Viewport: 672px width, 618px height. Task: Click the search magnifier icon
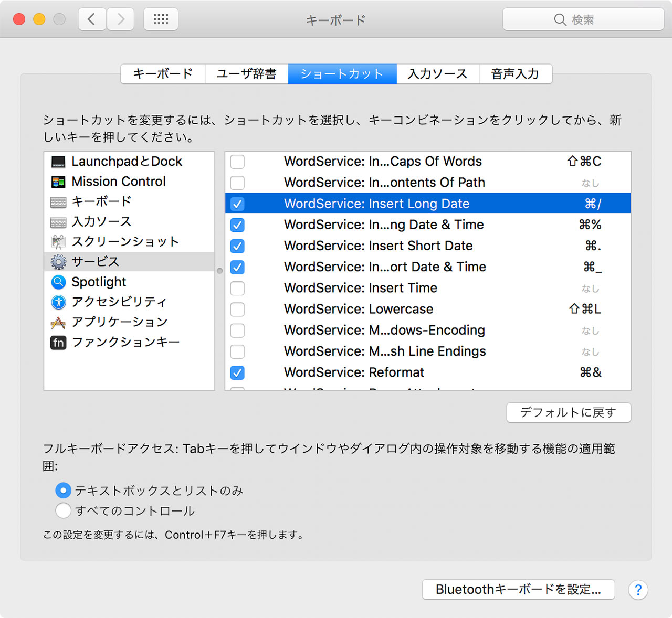click(560, 20)
